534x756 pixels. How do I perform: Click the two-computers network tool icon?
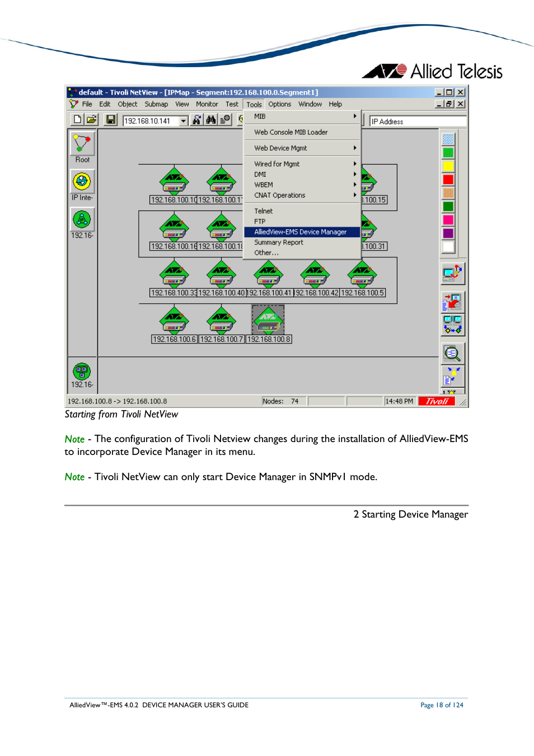(x=452, y=325)
